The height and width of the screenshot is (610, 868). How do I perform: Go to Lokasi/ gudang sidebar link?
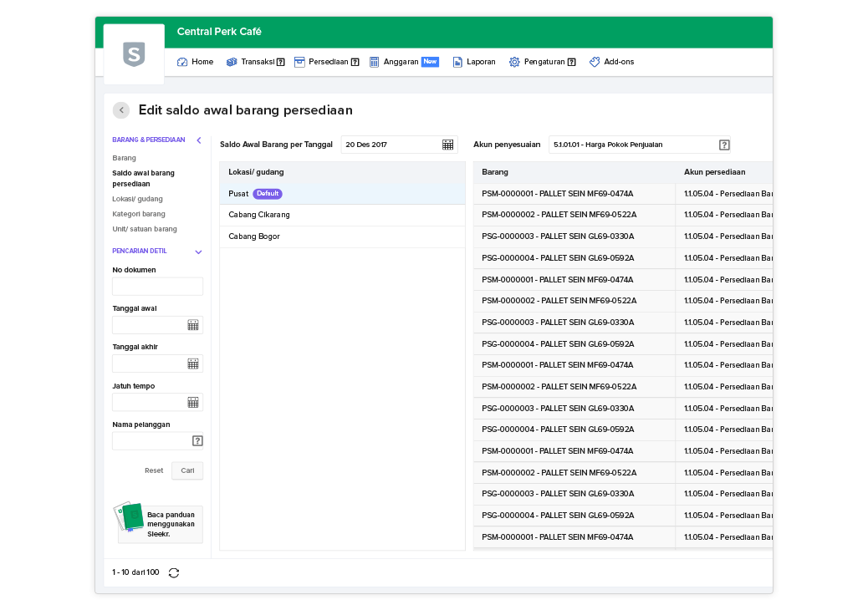[137, 199]
